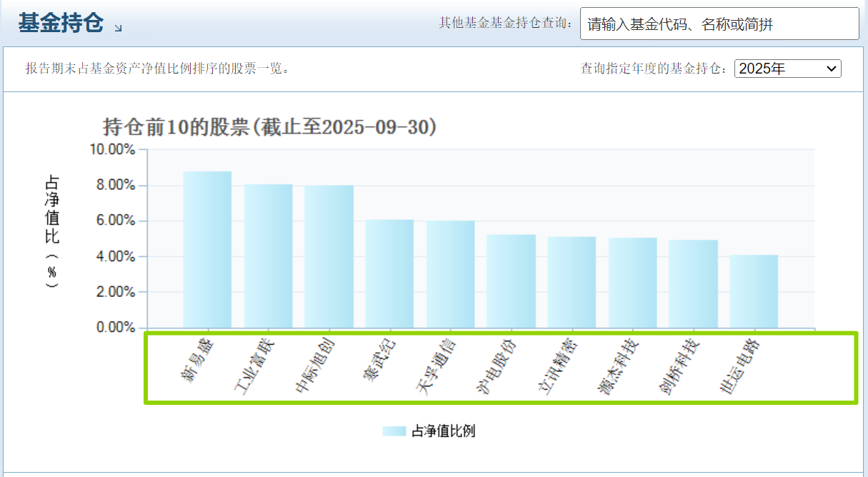
Task: Click the 0.00% y-axis tick label
Action: tap(114, 327)
